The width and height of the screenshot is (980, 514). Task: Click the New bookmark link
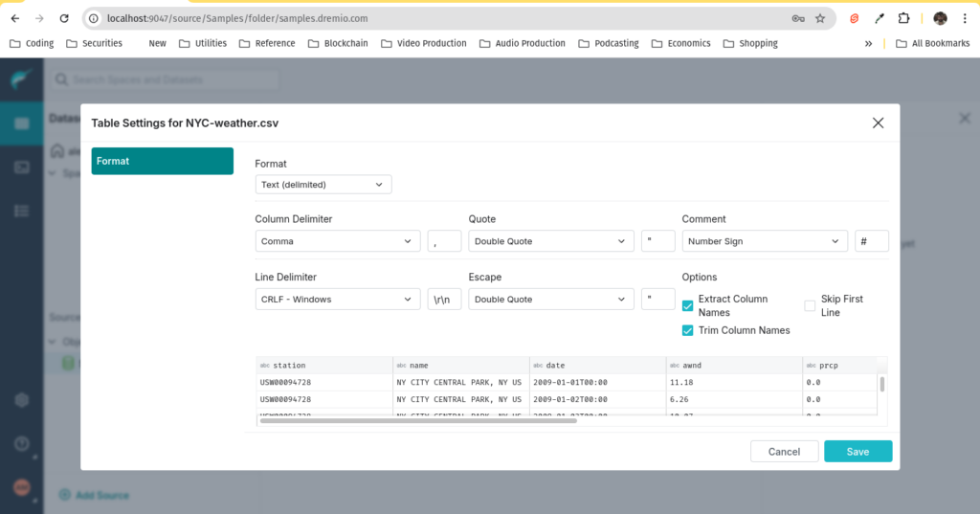[x=157, y=43]
